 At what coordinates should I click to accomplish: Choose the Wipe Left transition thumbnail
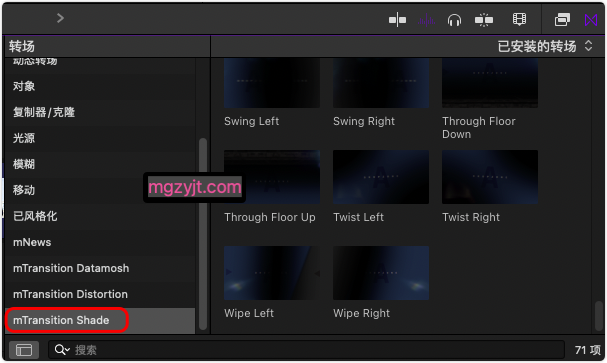pos(272,273)
